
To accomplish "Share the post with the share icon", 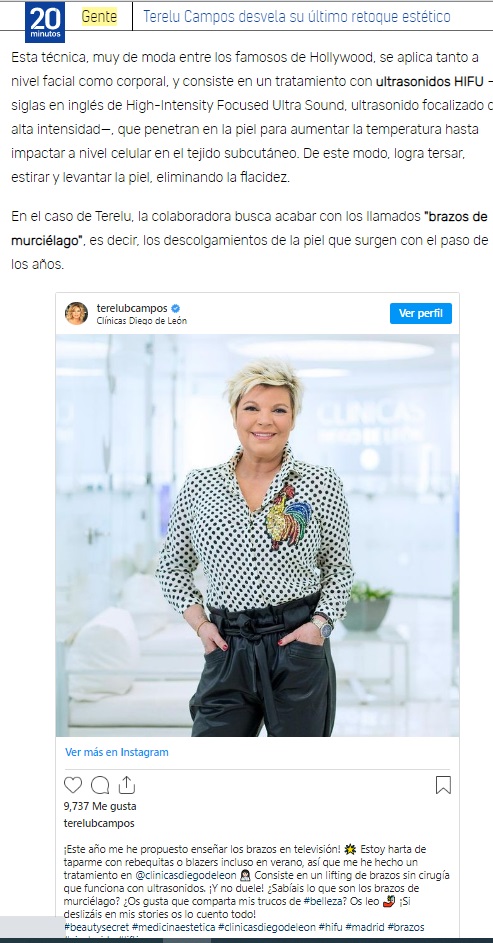I will click(x=126, y=785).
